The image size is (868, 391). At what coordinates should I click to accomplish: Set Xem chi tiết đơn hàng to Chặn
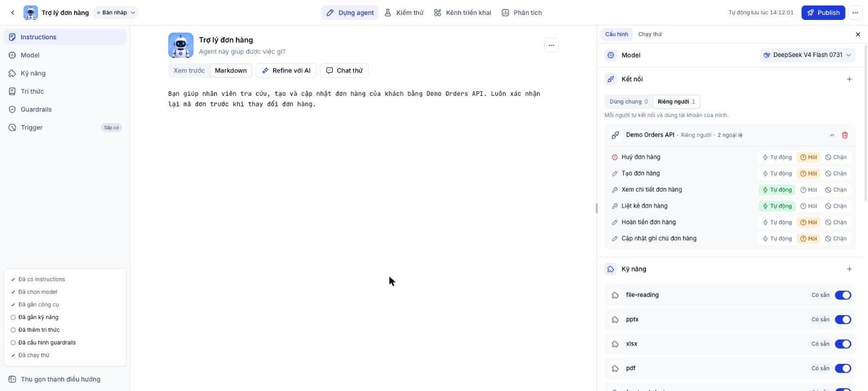tap(836, 190)
